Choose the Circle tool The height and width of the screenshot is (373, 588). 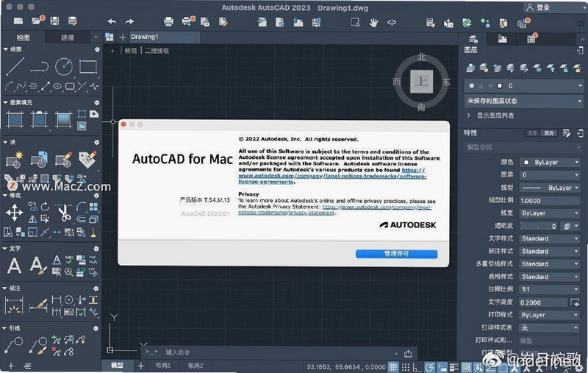coord(64,66)
